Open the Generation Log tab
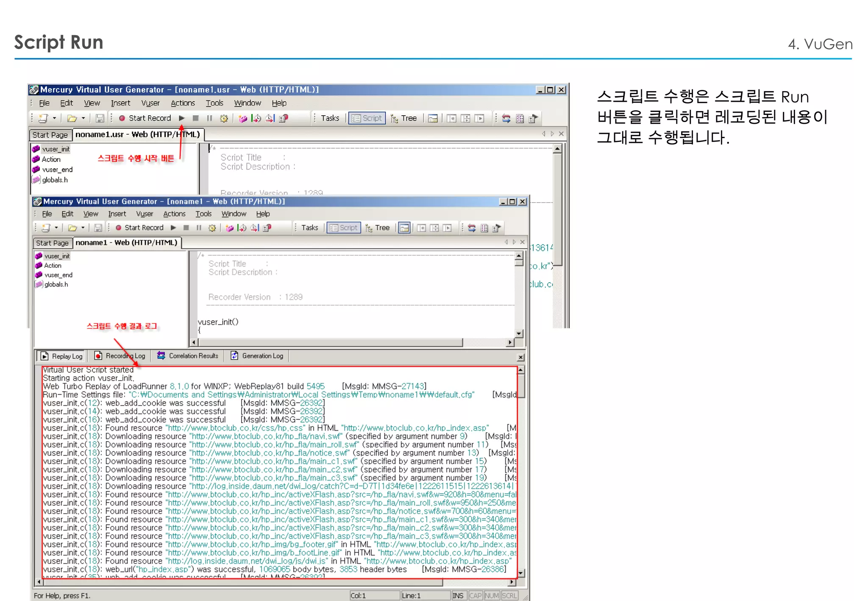The image size is (868, 601). [257, 356]
